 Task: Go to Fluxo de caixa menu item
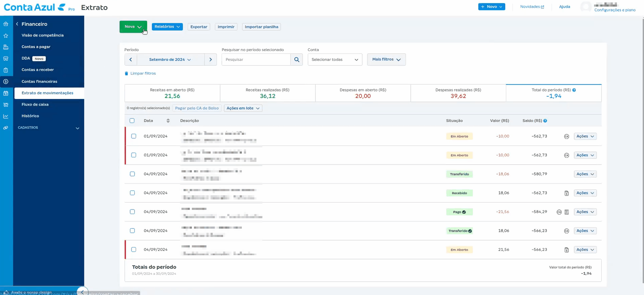(x=35, y=104)
